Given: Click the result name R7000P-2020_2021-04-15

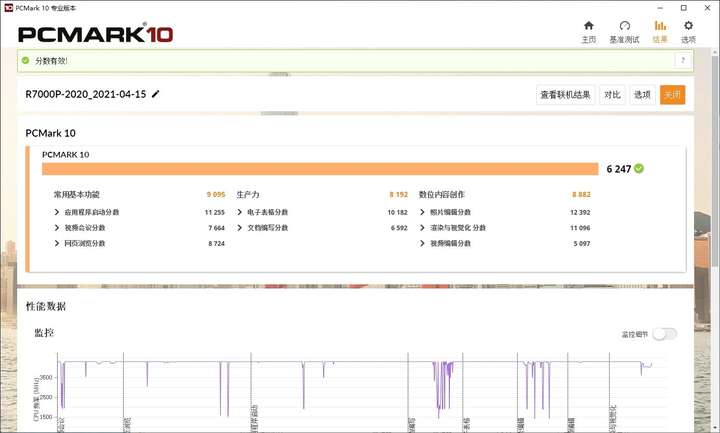Looking at the screenshot, I should (86, 94).
